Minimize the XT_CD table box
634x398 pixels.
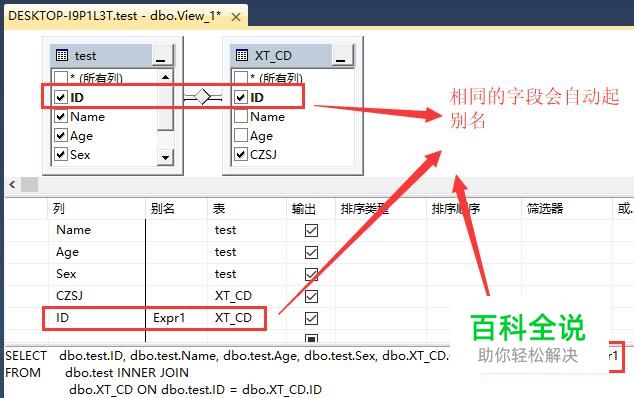(342, 55)
